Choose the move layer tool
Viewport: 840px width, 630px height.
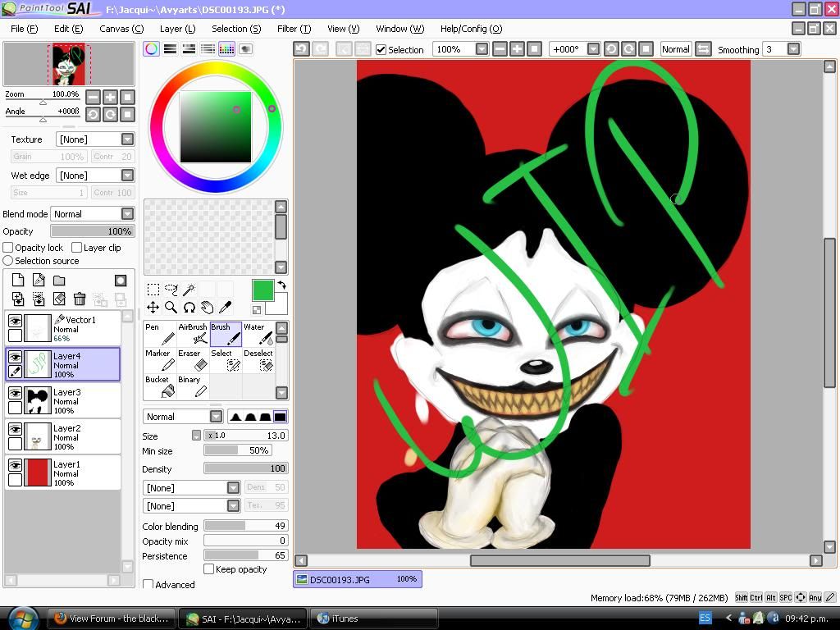[153, 308]
